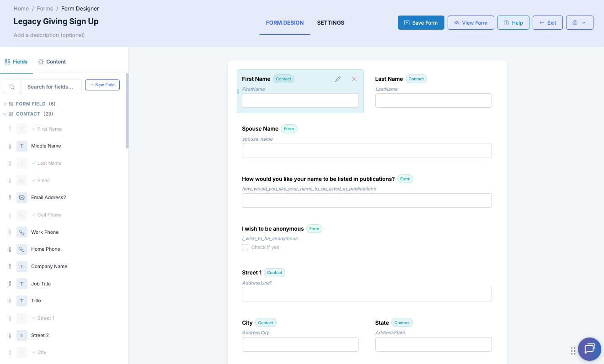Image resolution: width=604 pixels, height=364 pixels.
Task: Open the gear settings dropdown
Action: coord(579,23)
